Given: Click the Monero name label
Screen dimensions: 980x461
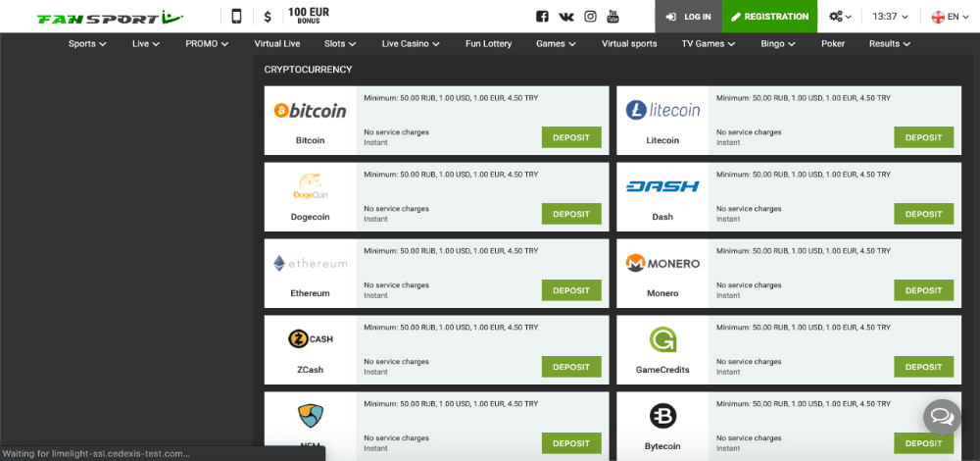Looking at the screenshot, I should click(662, 293).
